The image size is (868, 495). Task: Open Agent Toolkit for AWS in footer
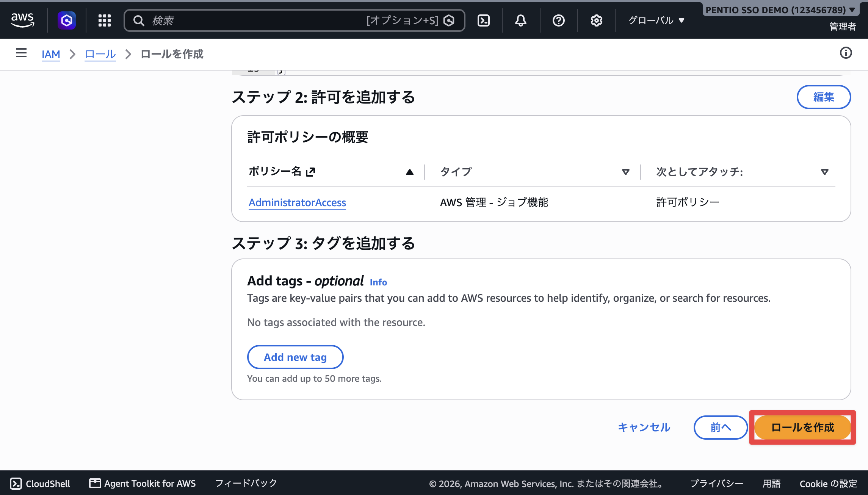tap(150, 484)
